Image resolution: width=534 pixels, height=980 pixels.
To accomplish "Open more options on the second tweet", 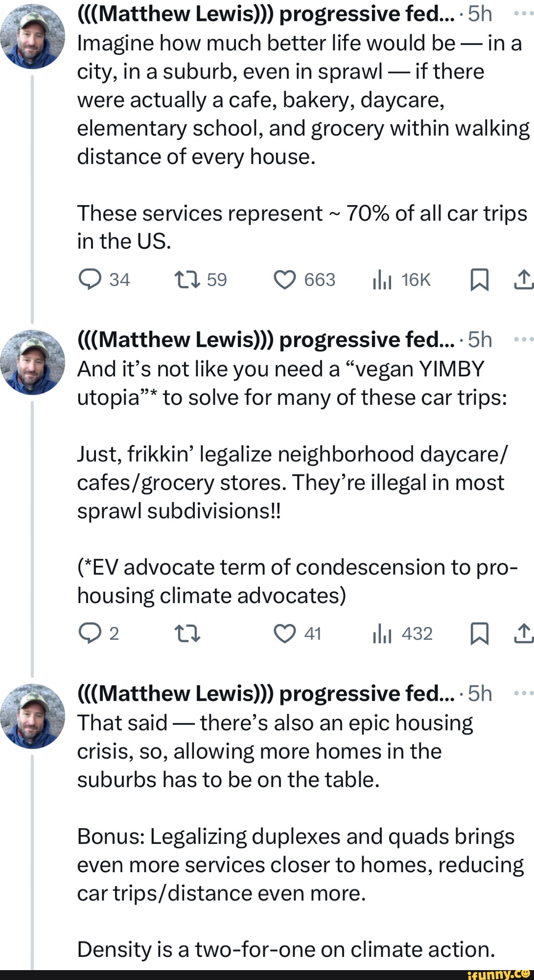I will pyautogui.click(x=523, y=339).
